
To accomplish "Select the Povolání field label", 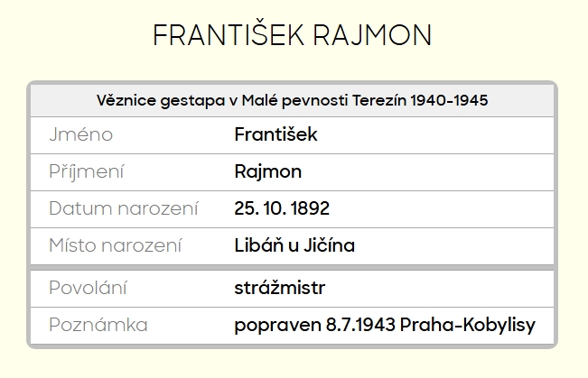I will (88, 289).
